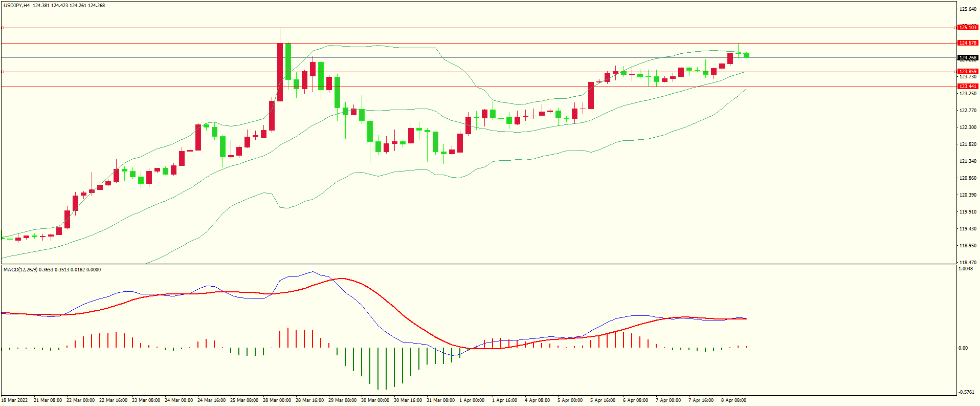
Task: Click the USDJPY,H4 symbol label
Action: click(x=16, y=6)
